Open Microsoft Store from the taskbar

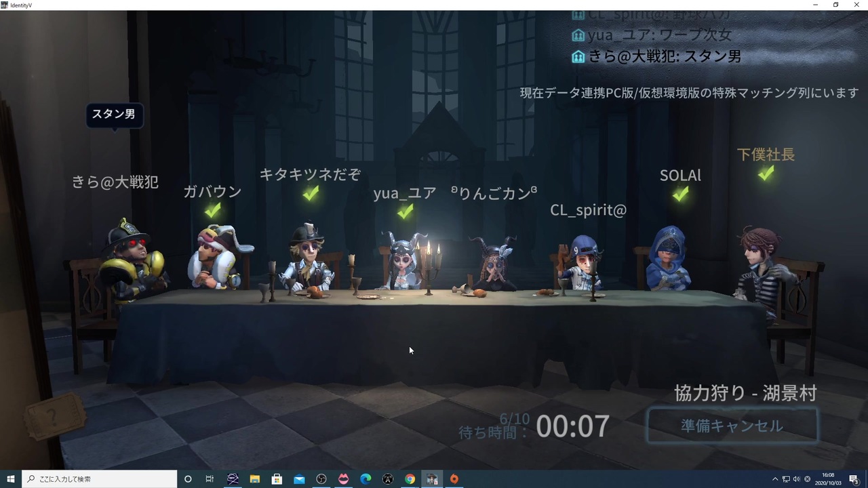pyautogui.click(x=277, y=479)
